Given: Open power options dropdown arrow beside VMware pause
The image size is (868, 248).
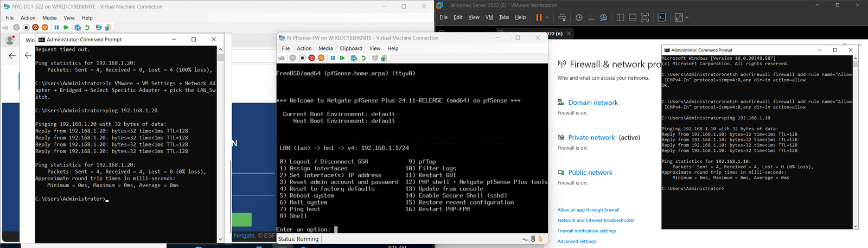Looking at the screenshot, I should 547,17.
